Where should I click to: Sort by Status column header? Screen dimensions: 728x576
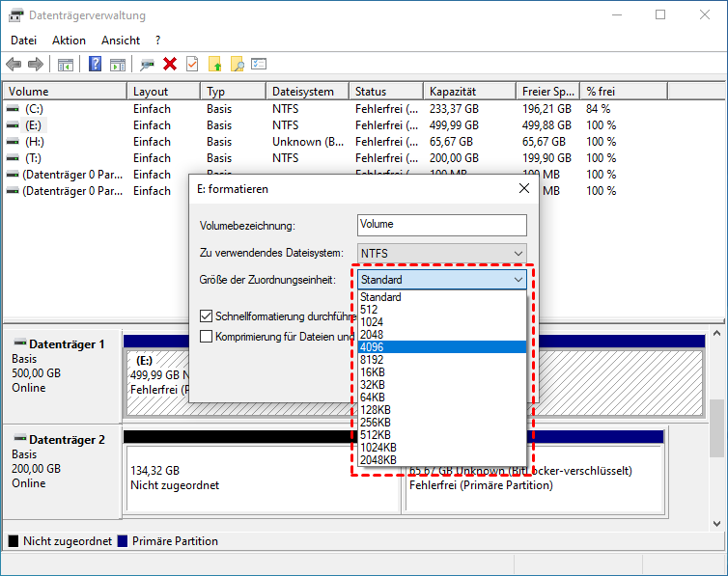click(x=386, y=92)
